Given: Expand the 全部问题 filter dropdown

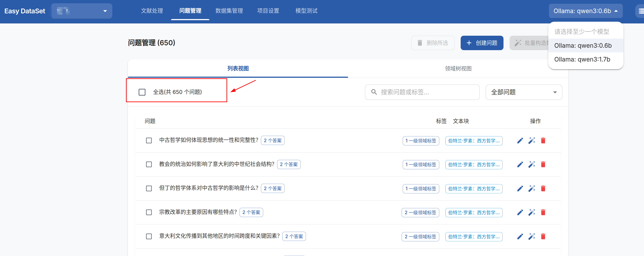Looking at the screenshot, I should [524, 92].
